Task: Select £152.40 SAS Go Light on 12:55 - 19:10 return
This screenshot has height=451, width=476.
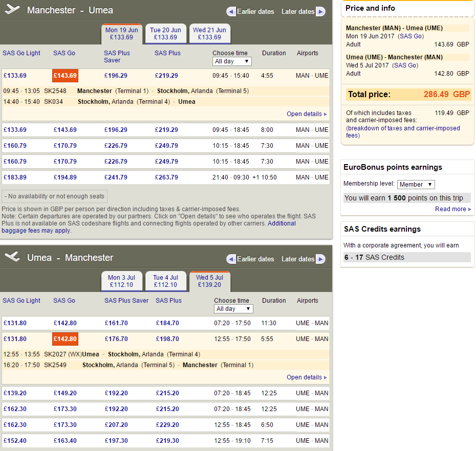Action: click(x=15, y=441)
